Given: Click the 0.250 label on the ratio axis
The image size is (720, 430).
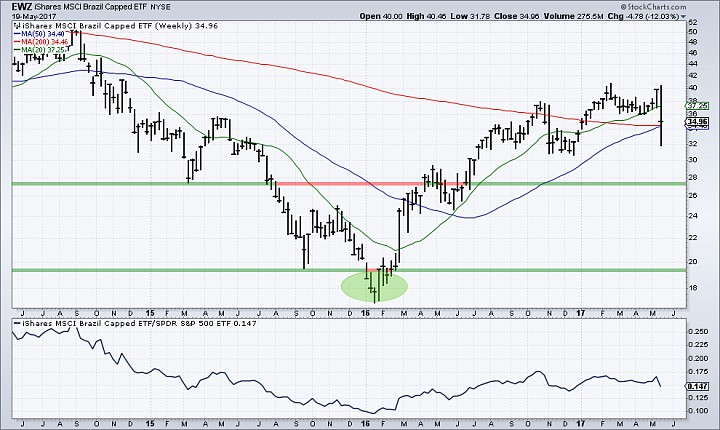Looking at the screenshot, I should point(699,332).
